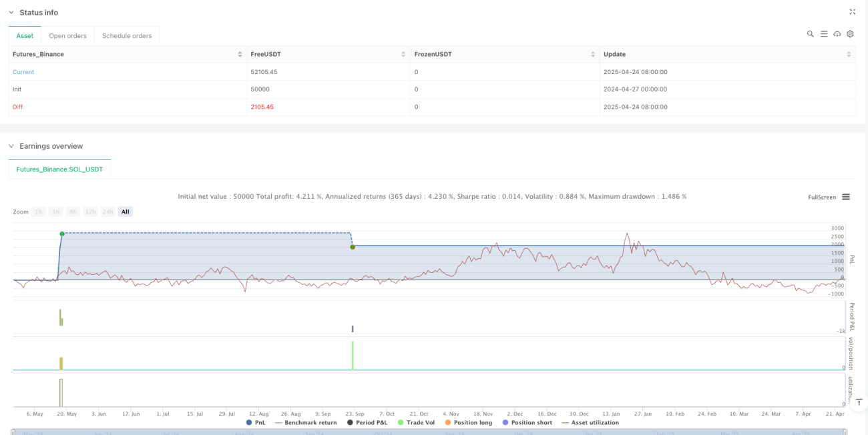Viewport: 868px width, 435px height.
Task: Toggle Benchmark return series in legend
Action: 305,422
